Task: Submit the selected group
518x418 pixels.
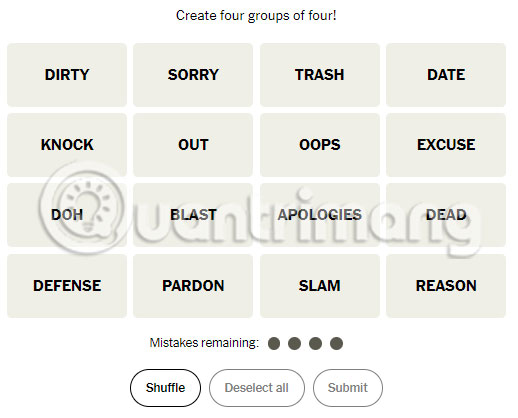Action: coord(348,388)
